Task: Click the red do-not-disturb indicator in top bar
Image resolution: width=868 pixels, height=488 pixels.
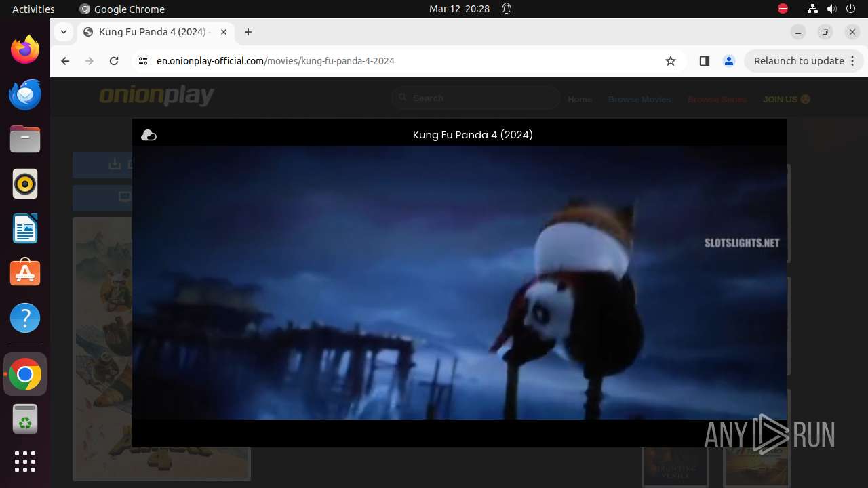Action: 783,9
